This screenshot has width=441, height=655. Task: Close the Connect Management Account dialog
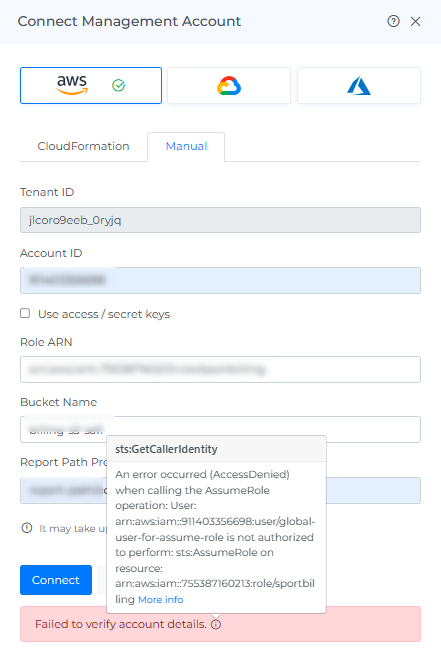(416, 21)
